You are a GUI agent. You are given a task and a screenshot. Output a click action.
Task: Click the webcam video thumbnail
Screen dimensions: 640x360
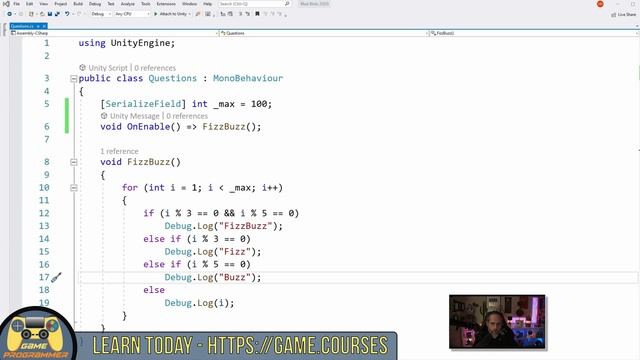tap(497, 322)
